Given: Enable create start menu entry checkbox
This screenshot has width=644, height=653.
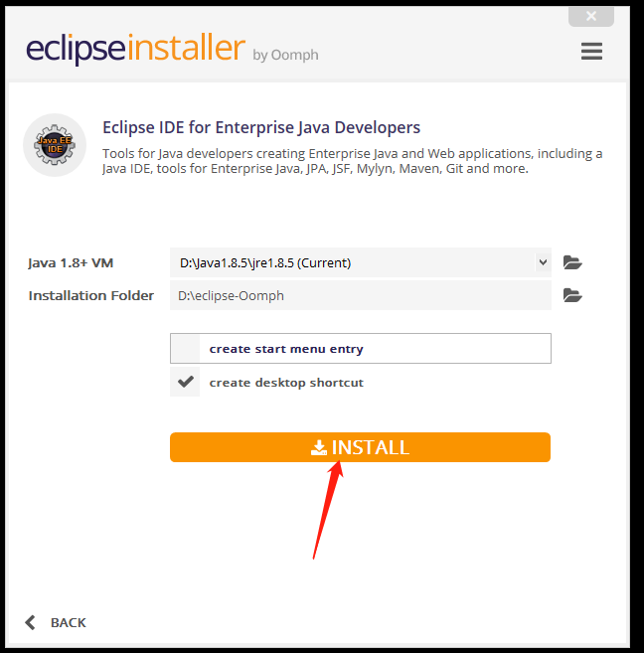Looking at the screenshot, I should coord(185,349).
